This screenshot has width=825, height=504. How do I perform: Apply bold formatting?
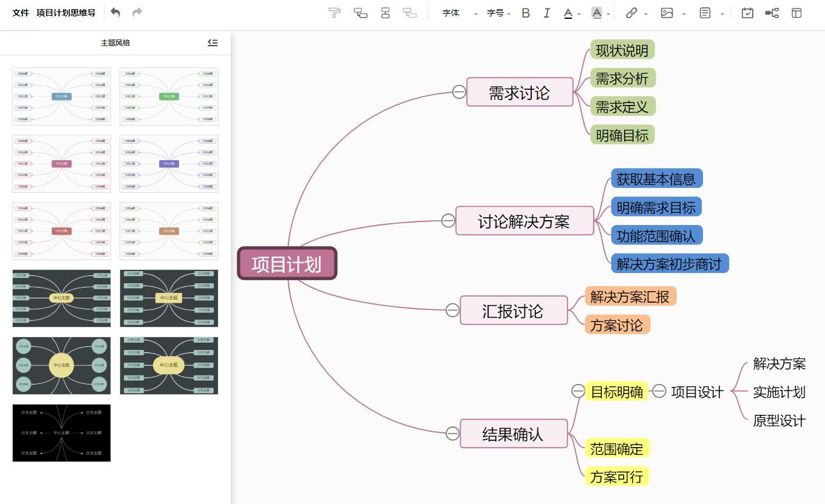point(526,13)
